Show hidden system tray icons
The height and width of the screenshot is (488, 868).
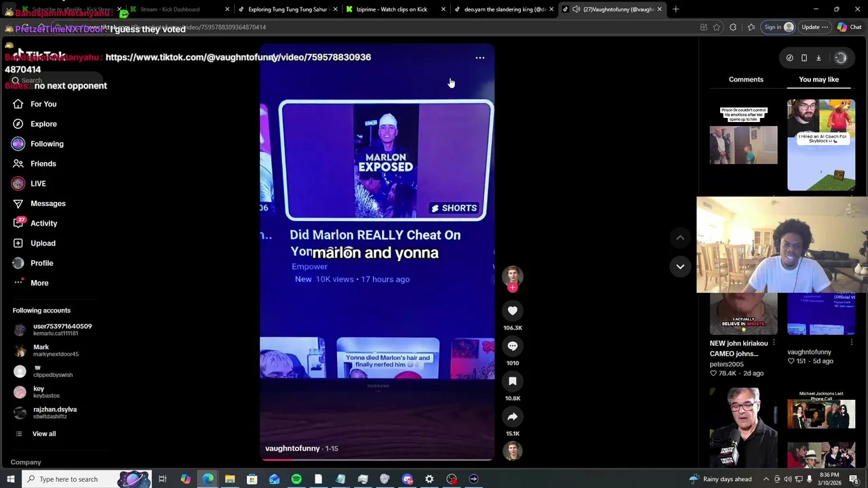pos(766,479)
